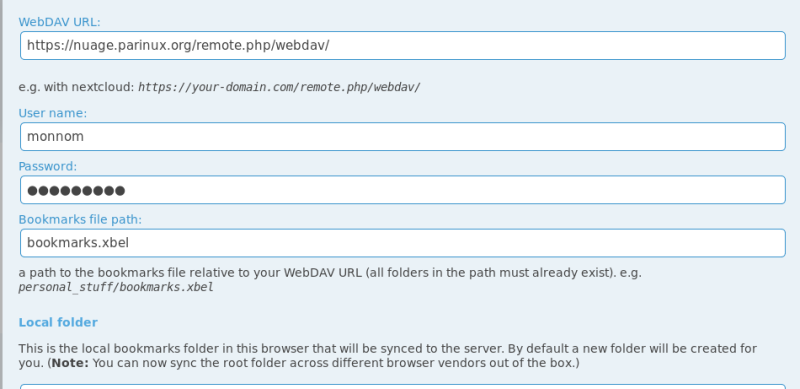Click the 'This is the local bookmarks folder' paragraph
800x389 pixels.
[x=388, y=356]
